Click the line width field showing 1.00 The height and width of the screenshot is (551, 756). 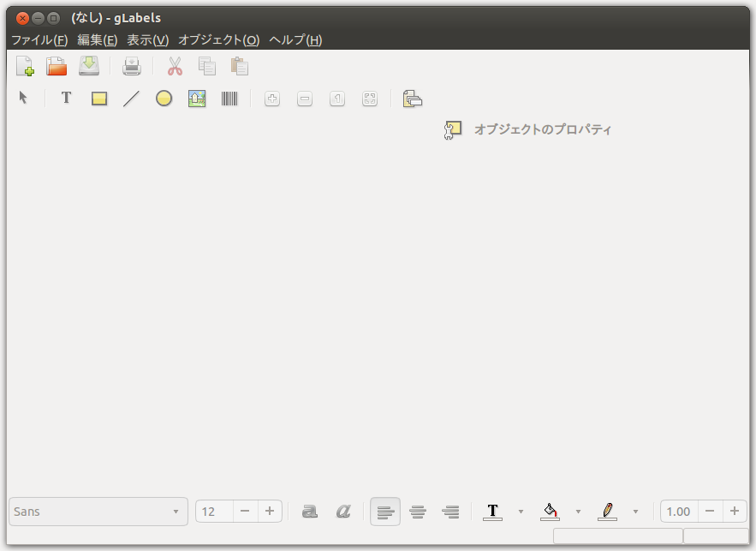(x=679, y=512)
